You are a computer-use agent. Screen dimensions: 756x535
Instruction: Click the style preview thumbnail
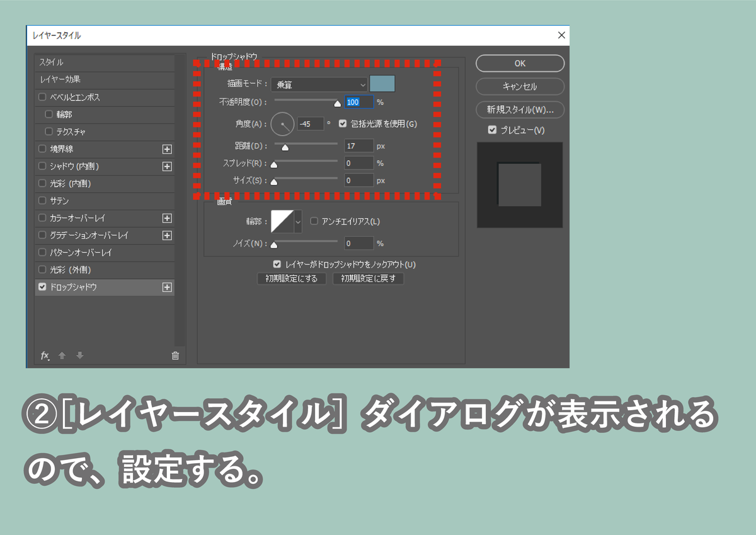click(520, 185)
